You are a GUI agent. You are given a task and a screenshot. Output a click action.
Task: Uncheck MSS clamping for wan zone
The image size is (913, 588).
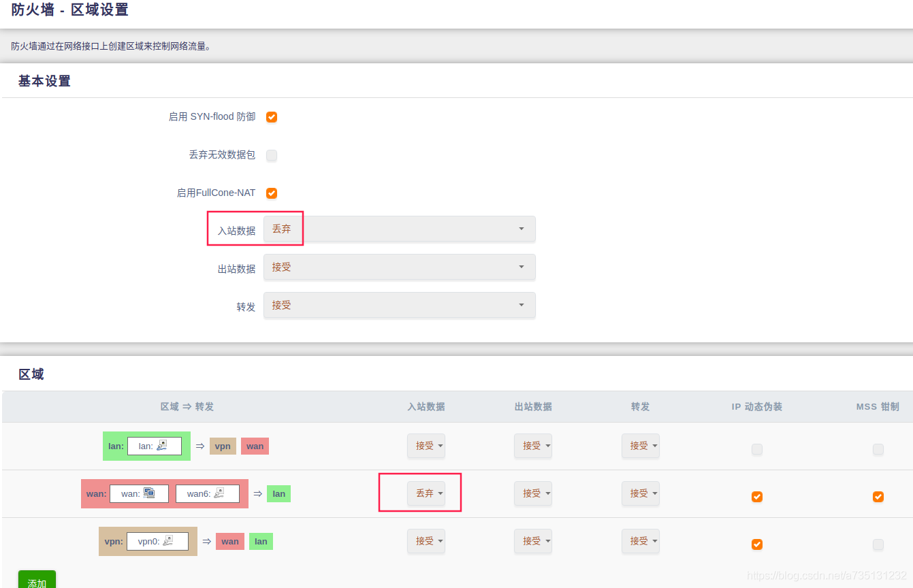pyautogui.click(x=878, y=497)
